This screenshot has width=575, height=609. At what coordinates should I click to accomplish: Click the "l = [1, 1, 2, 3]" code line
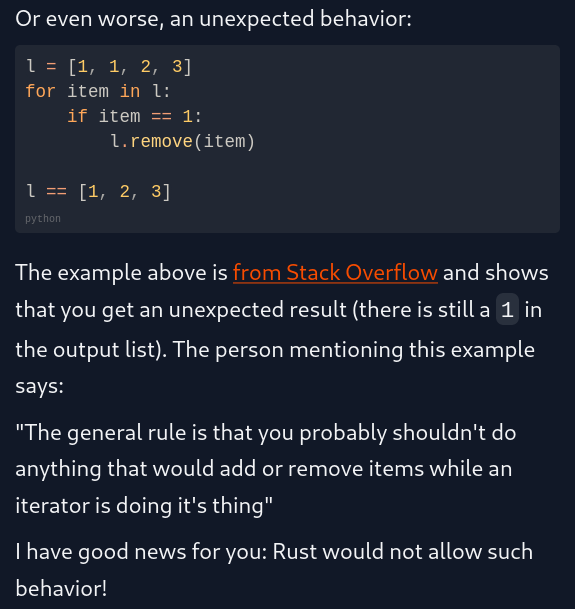coord(109,66)
